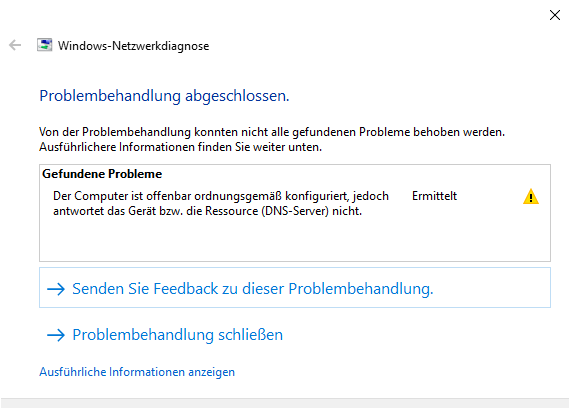Click the gray footer bar

coord(284,403)
